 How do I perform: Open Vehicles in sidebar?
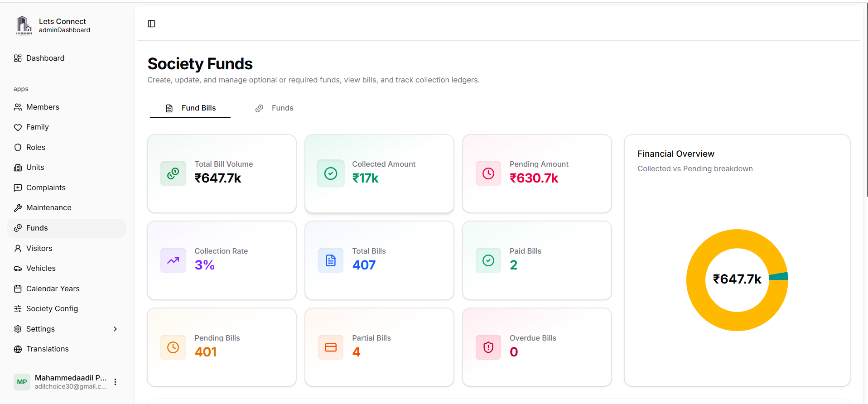tap(67, 269)
